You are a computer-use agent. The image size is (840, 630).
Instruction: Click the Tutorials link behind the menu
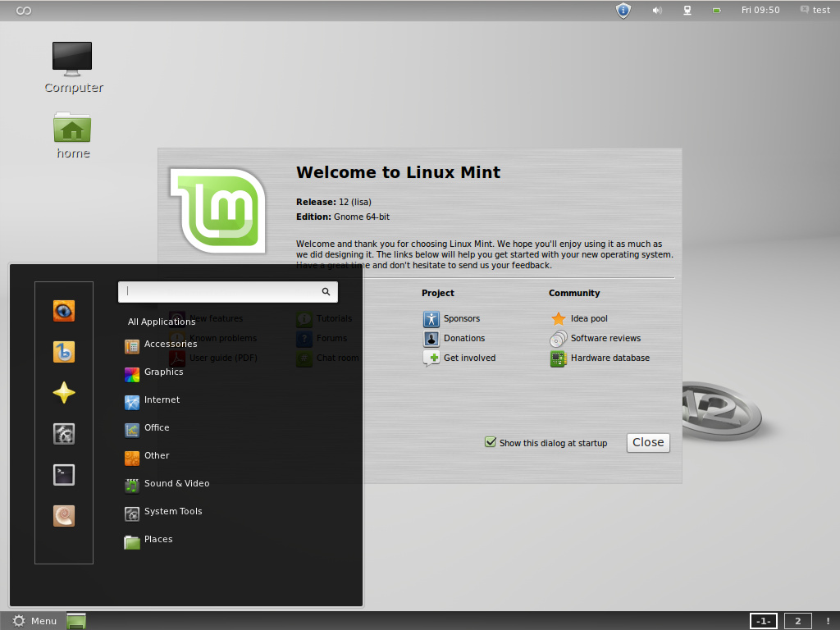tap(335, 318)
